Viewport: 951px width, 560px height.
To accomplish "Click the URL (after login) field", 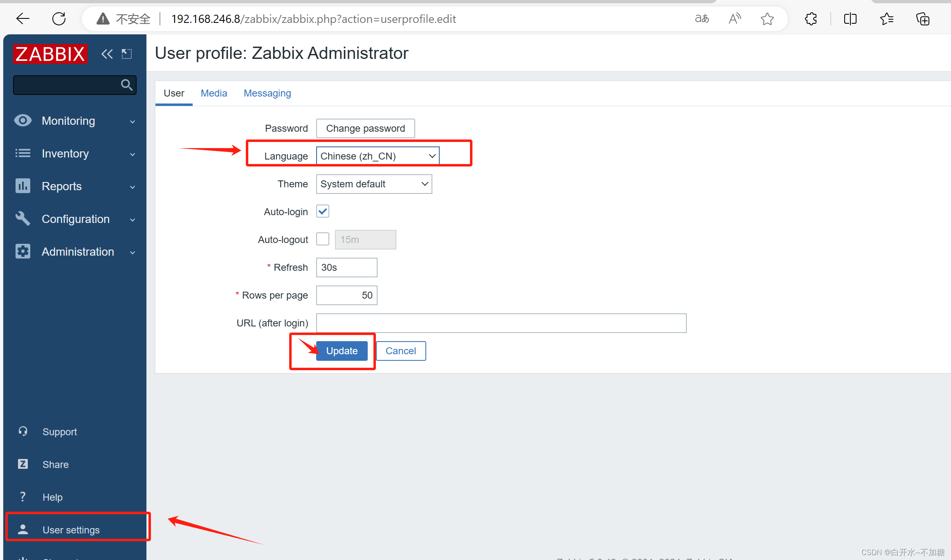I will (x=501, y=323).
